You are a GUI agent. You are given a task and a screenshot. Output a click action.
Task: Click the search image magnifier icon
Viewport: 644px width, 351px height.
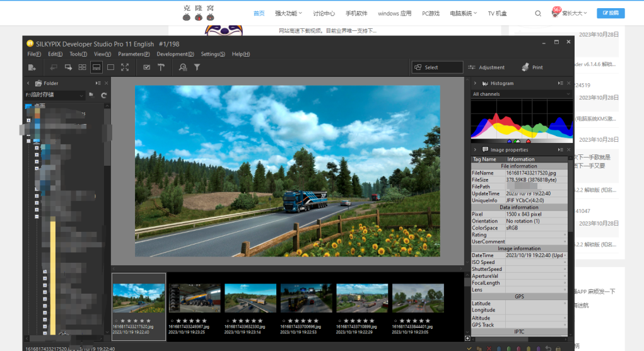(x=183, y=67)
